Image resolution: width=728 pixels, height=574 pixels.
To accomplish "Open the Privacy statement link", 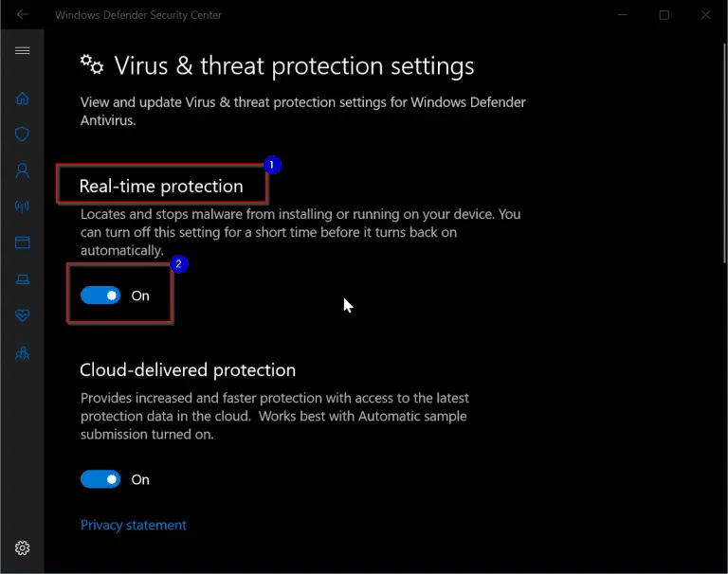I will (x=134, y=525).
